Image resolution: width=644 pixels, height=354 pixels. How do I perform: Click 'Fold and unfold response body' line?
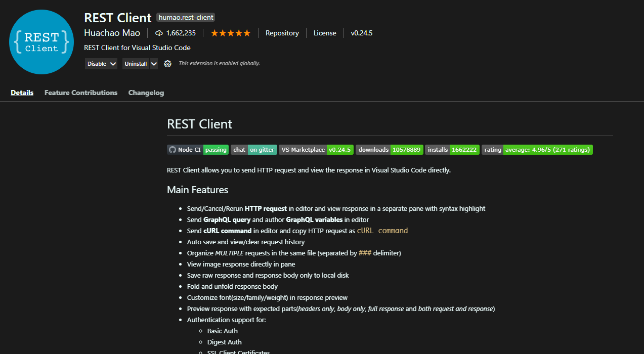click(x=232, y=286)
